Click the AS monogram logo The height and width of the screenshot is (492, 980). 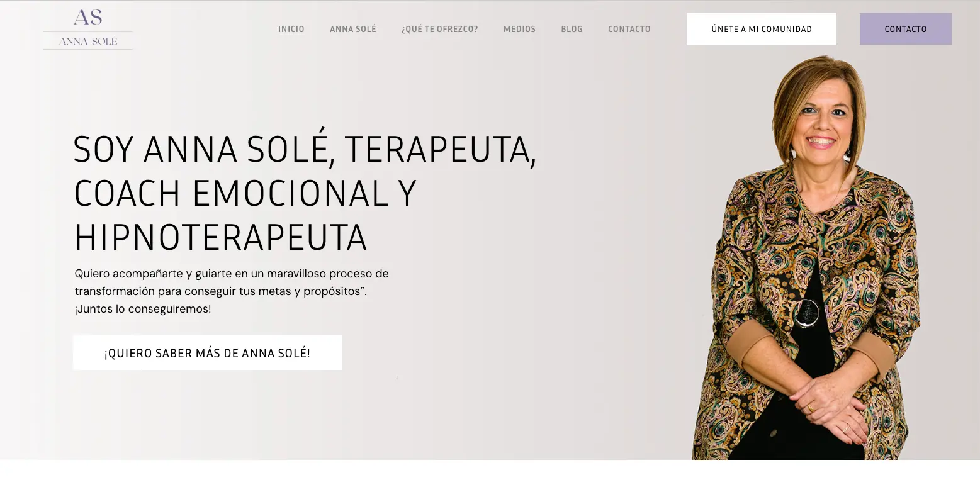point(87,17)
